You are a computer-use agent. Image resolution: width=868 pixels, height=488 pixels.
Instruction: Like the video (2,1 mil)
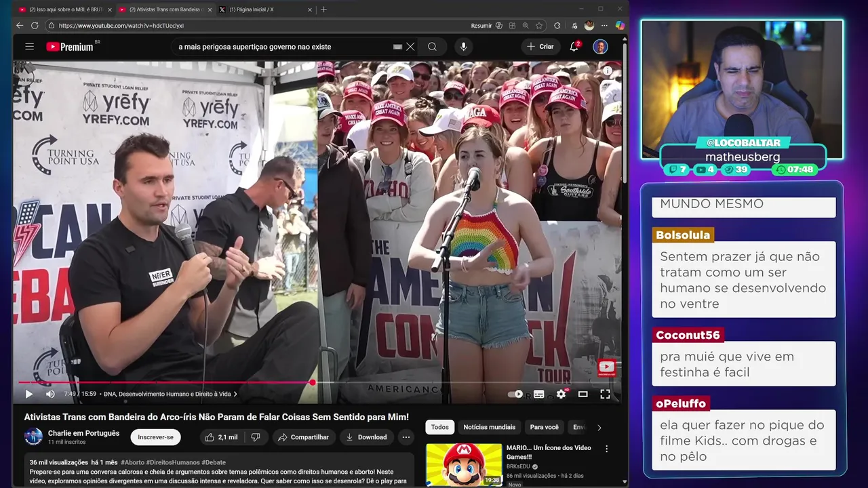click(221, 437)
